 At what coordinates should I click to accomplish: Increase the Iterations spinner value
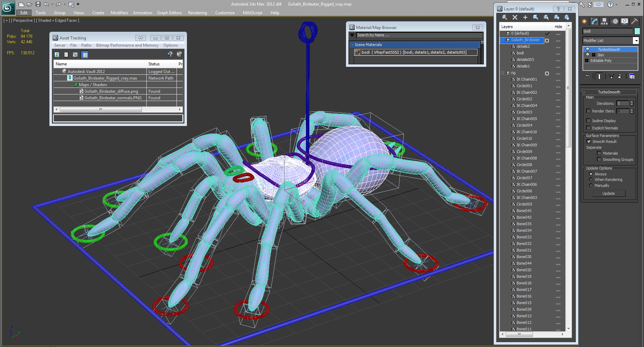point(632,102)
